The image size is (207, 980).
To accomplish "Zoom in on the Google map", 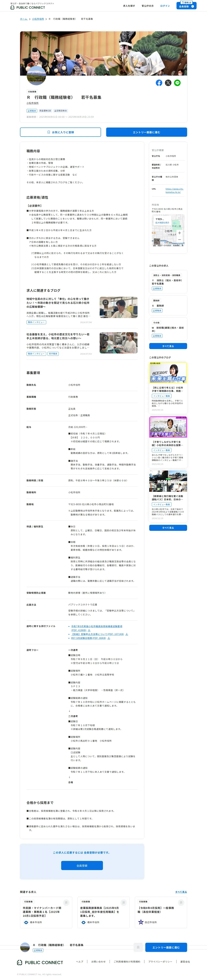I will click(179, 233).
